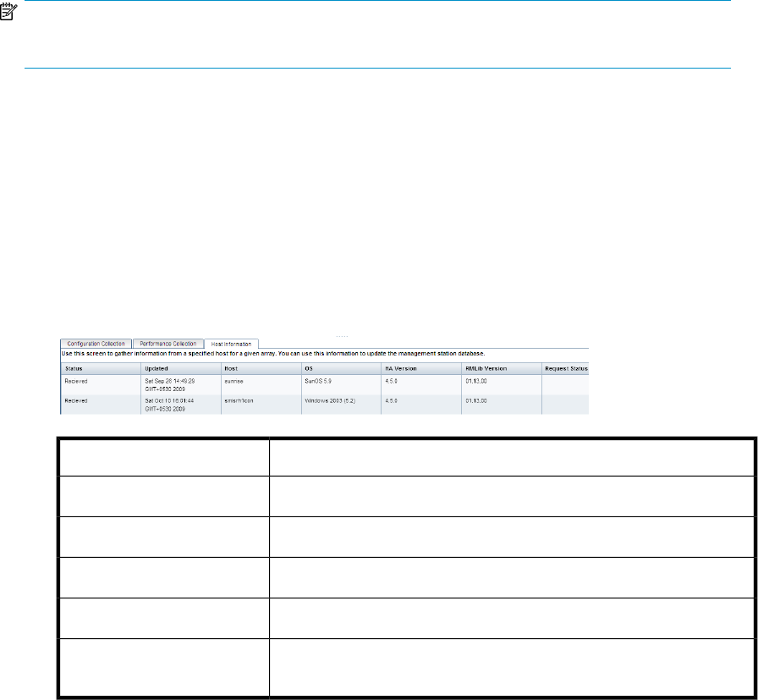The height and width of the screenshot is (700, 758).
Task: Open the Configuration Collection tab
Action: point(95,344)
